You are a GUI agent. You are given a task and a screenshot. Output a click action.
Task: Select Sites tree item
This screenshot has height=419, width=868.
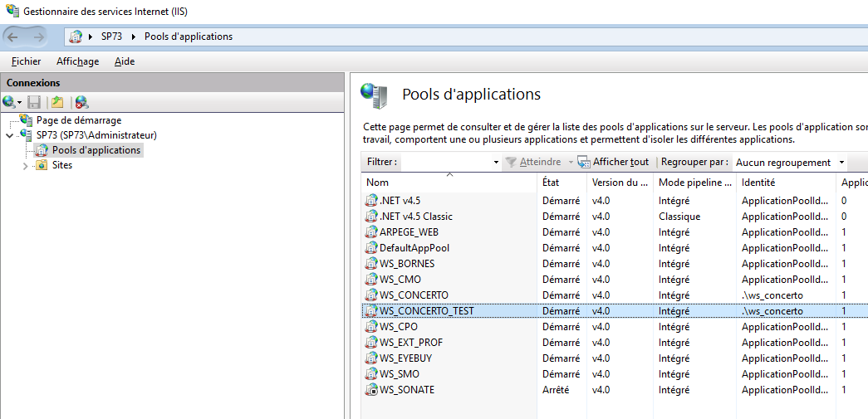point(62,165)
